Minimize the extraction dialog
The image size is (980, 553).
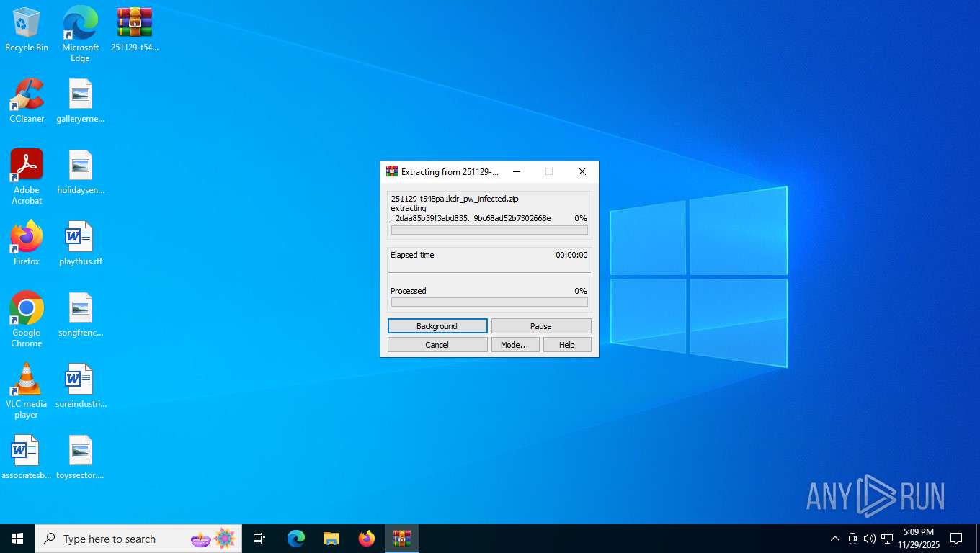click(x=515, y=171)
